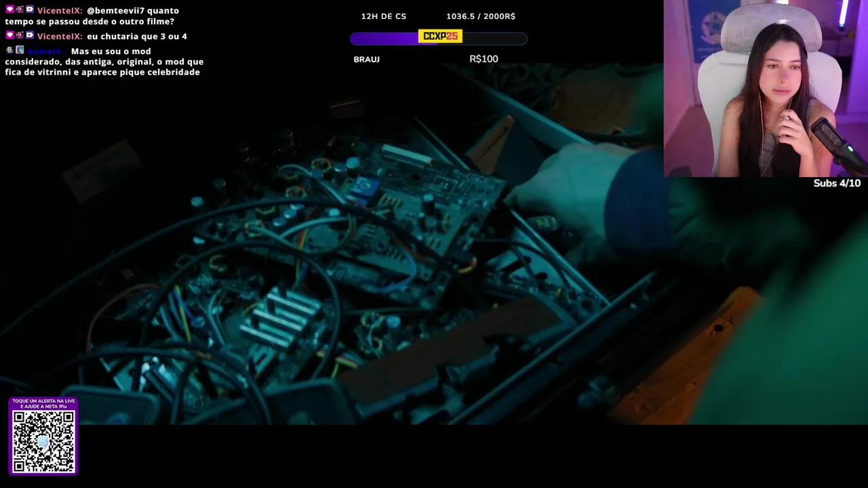868x488 pixels.
Task: Click the camera badge beside 'eu chutaria que 3 ou 4'
Action: click(30, 35)
